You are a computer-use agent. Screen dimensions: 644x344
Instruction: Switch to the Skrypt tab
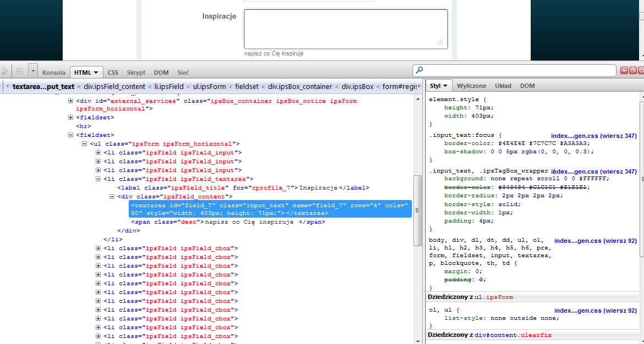tap(136, 73)
